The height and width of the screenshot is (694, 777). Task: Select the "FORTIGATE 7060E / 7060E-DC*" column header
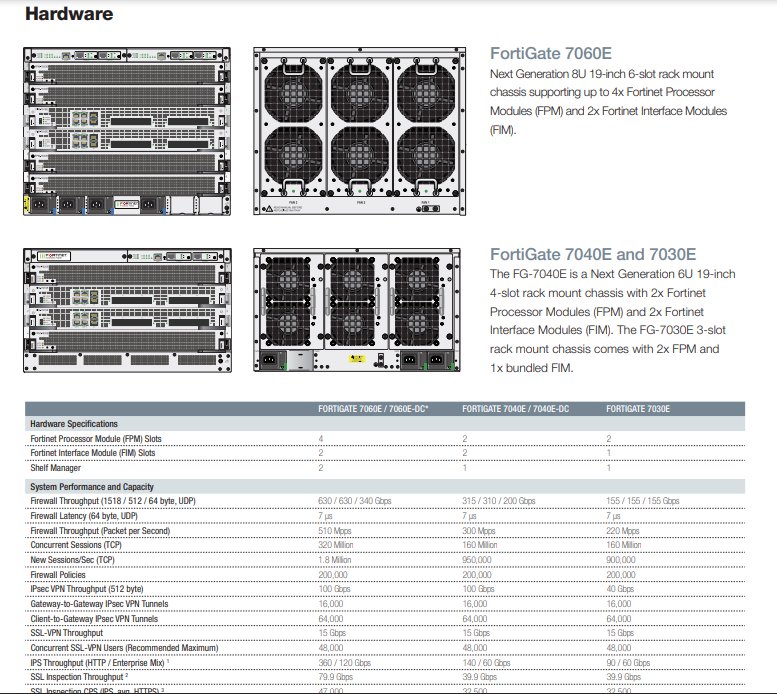point(373,409)
